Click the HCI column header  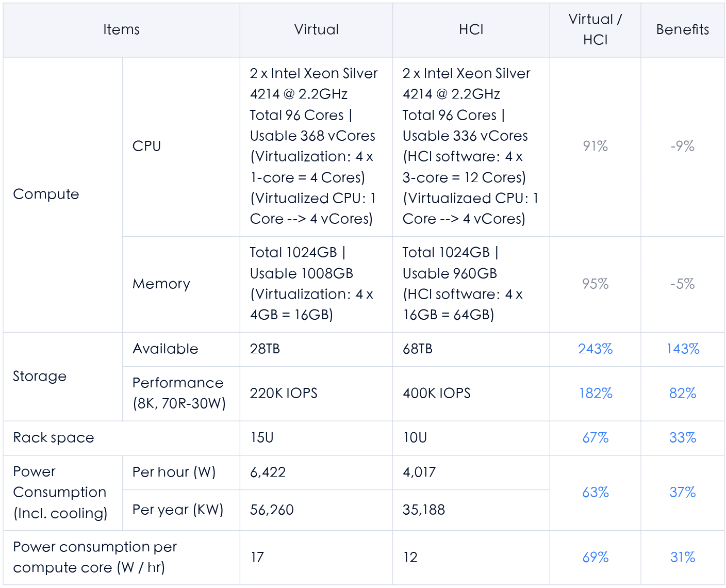click(471, 29)
